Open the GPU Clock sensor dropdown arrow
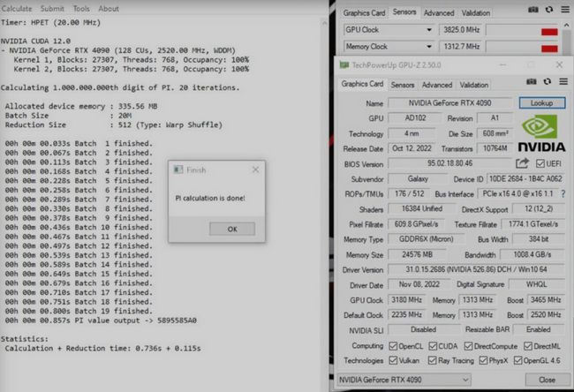This screenshot has height=392, width=574. coord(429,30)
